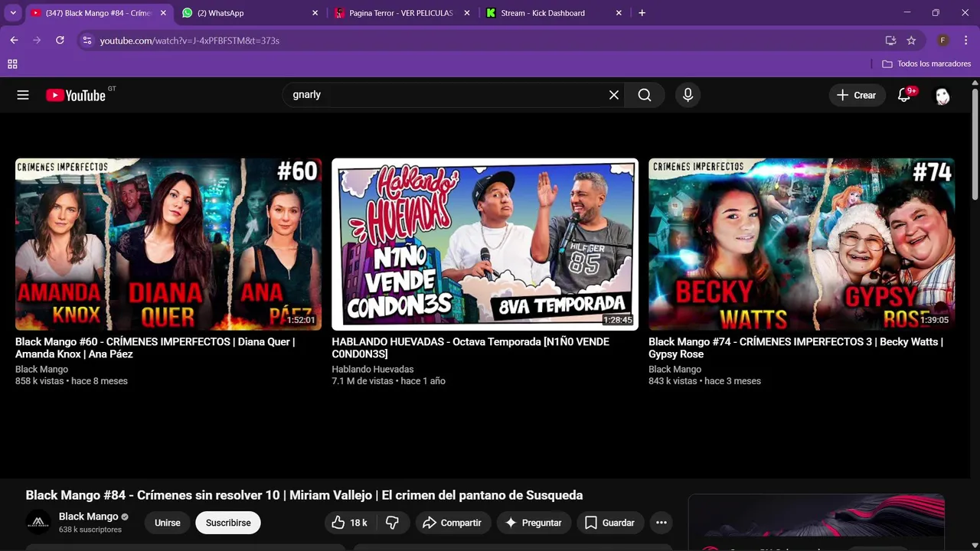Clear the search text with X icon
Image resolution: width=980 pixels, height=551 pixels.
pyautogui.click(x=614, y=95)
